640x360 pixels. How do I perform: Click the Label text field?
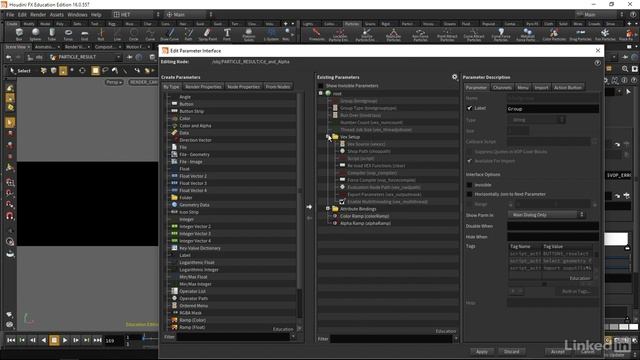pos(553,109)
